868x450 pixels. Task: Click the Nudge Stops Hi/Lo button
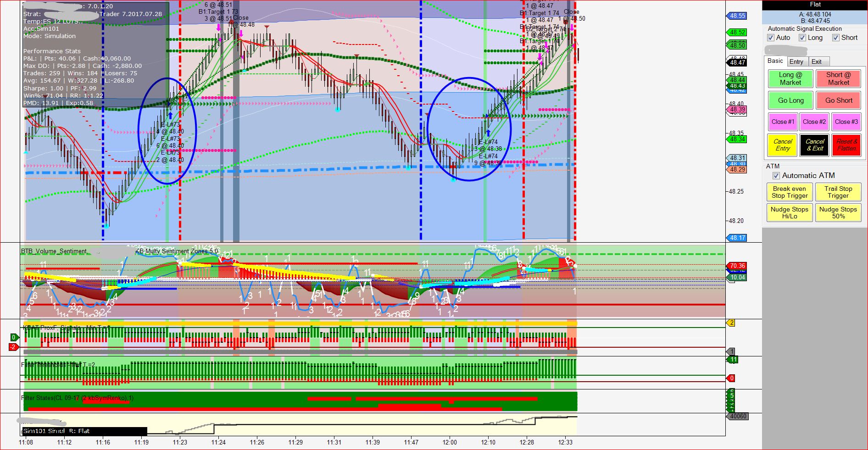point(790,213)
